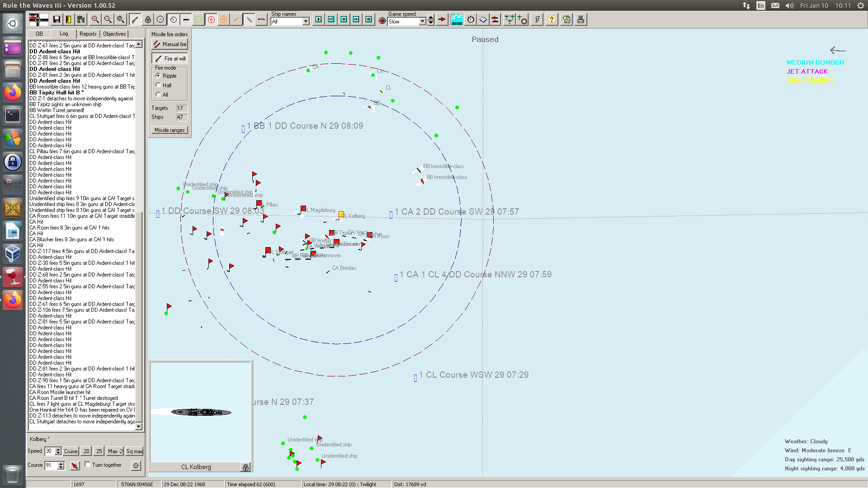Switch to the OB tab
868x488 pixels.
[39, 34]
